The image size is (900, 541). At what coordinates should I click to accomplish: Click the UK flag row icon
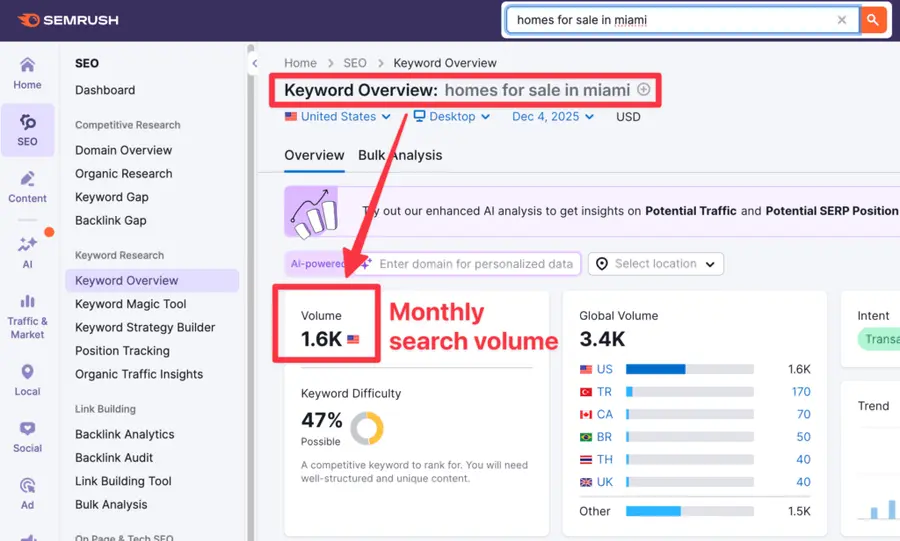(x=585, y=482)
